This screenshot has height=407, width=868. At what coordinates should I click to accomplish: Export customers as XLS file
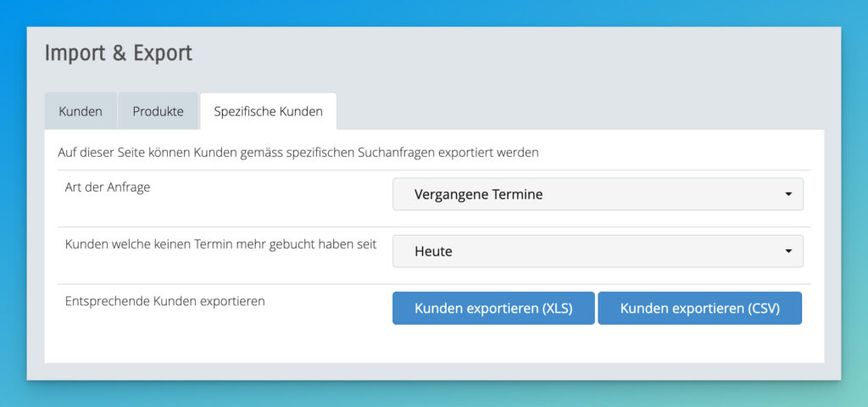click(x=493, y=309)
